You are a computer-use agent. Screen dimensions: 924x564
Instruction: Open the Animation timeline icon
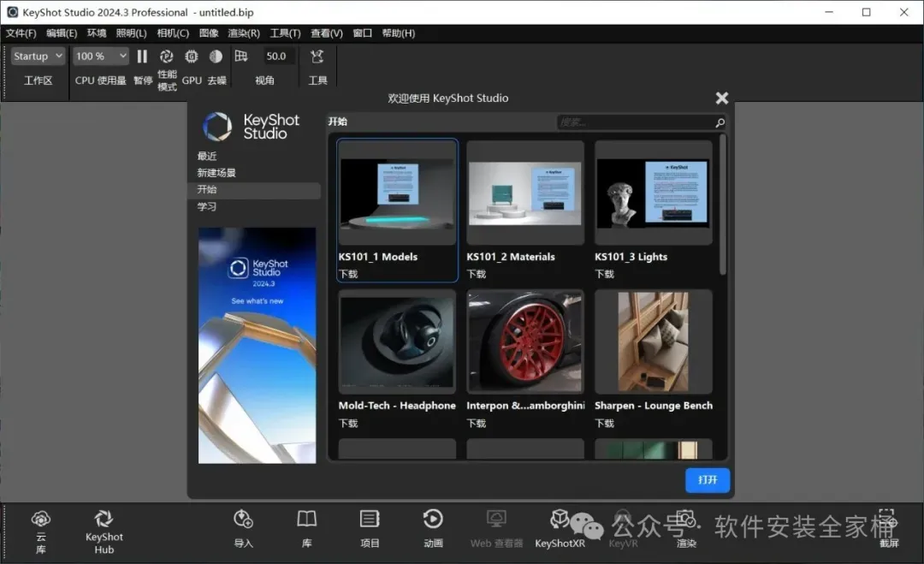(x=433, y=519)
